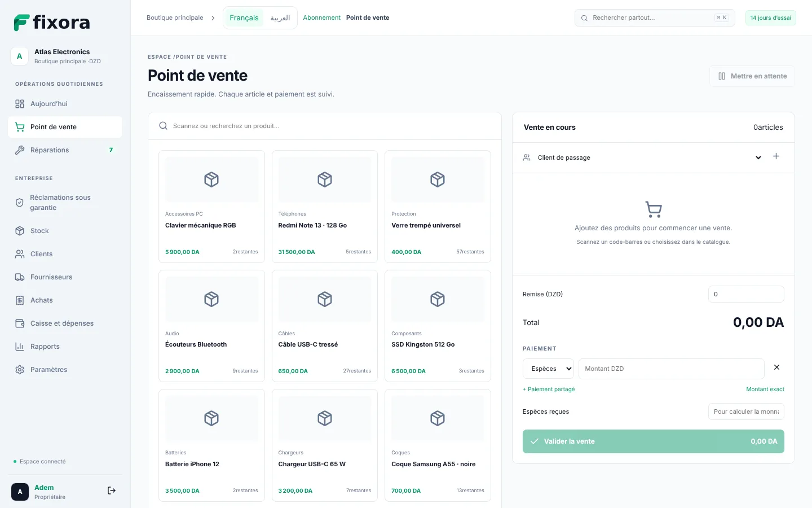The height and width of the screenshot is (508, 812).
Task: Click the Paiement partagé link
Action: point(549,389)
